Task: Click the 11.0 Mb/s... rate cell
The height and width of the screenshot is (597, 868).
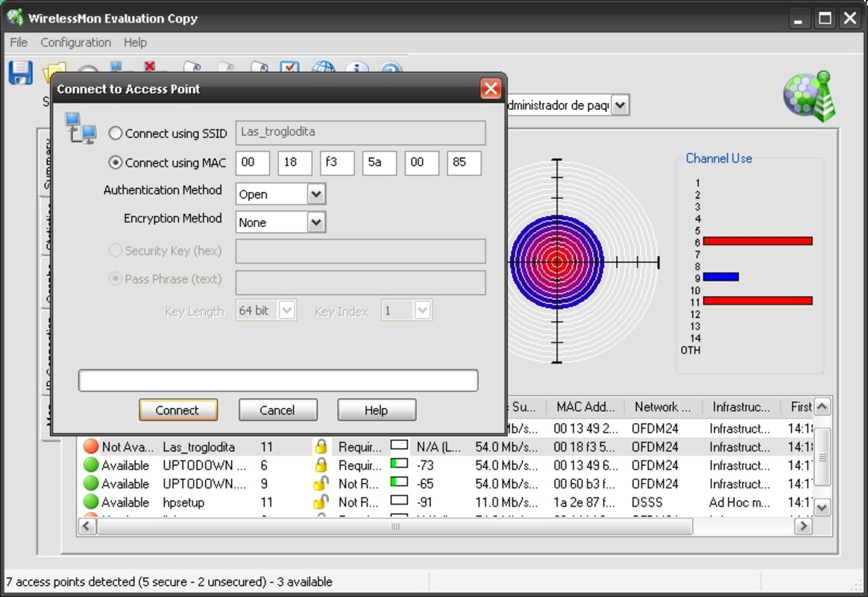Action: [x=506, y=502]
